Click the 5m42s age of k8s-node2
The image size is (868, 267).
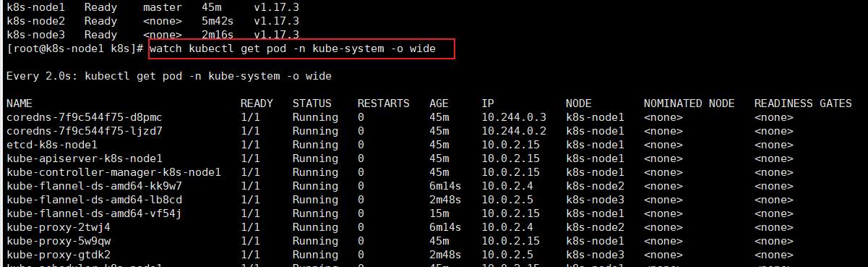tap(218, 21)
